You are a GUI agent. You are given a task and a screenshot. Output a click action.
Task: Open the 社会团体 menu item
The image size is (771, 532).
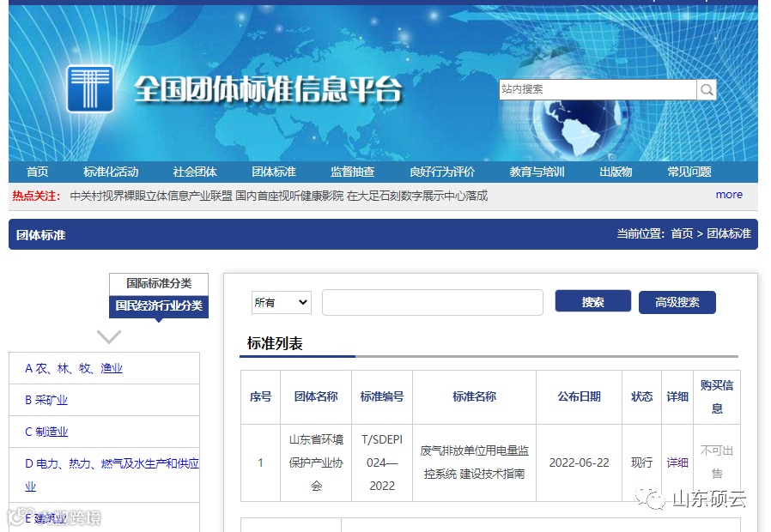pyautogui.click(x=195, y=172)
